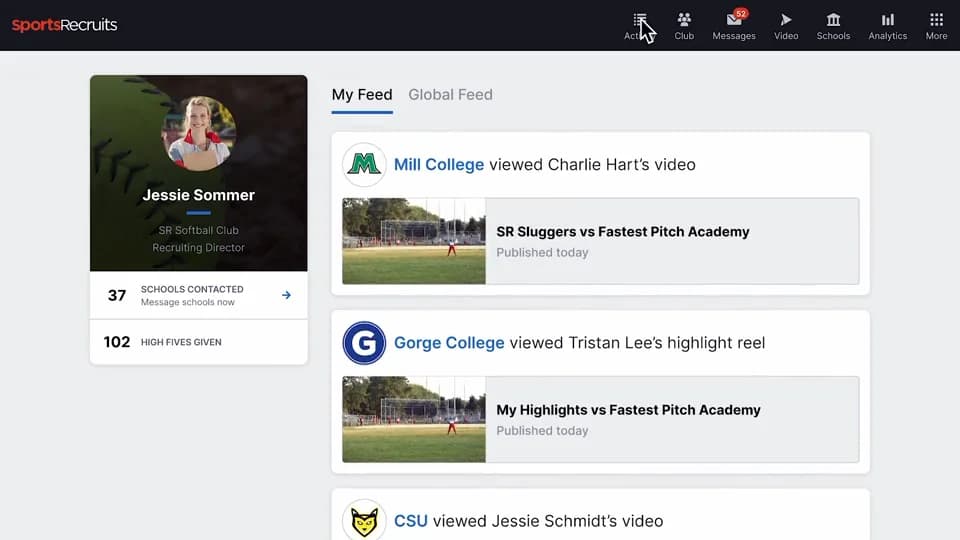Switch to the My Feed tab

pos(362,95)
